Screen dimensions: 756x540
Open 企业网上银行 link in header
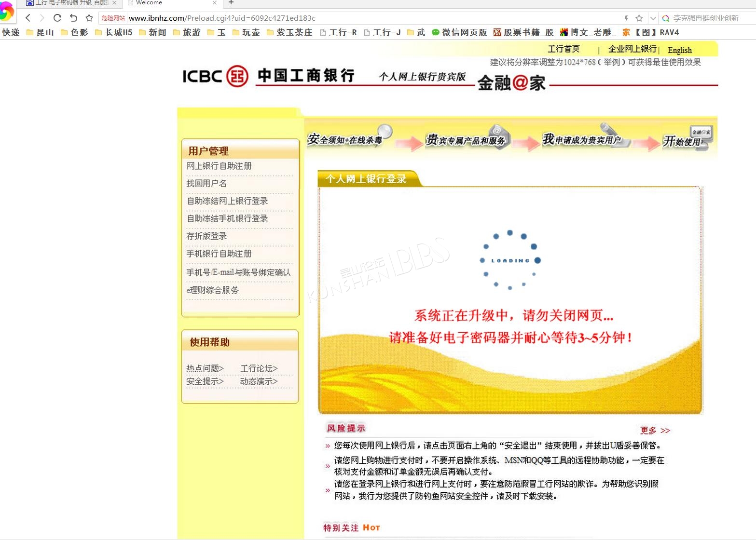click(x=632, y=49)
